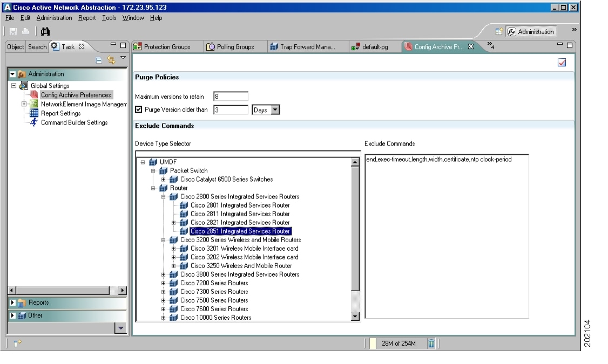The height and width of the screenshot is (364, 608).
Task: Maximize the editor area pane
Action: (570, 45)
